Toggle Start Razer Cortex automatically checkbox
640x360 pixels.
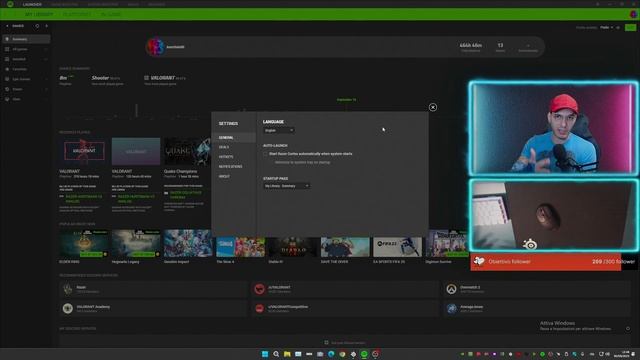pyautogui.click(x=266, y=154)
